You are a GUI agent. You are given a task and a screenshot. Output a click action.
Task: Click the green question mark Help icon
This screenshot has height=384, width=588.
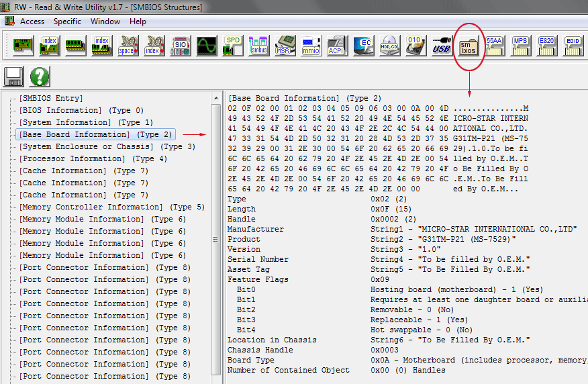coord(40,77)
